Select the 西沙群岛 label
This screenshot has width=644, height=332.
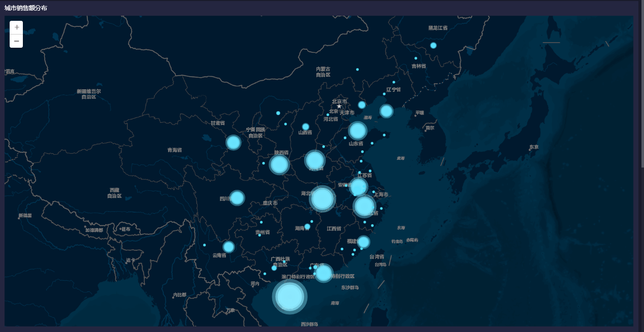(309, 324)
